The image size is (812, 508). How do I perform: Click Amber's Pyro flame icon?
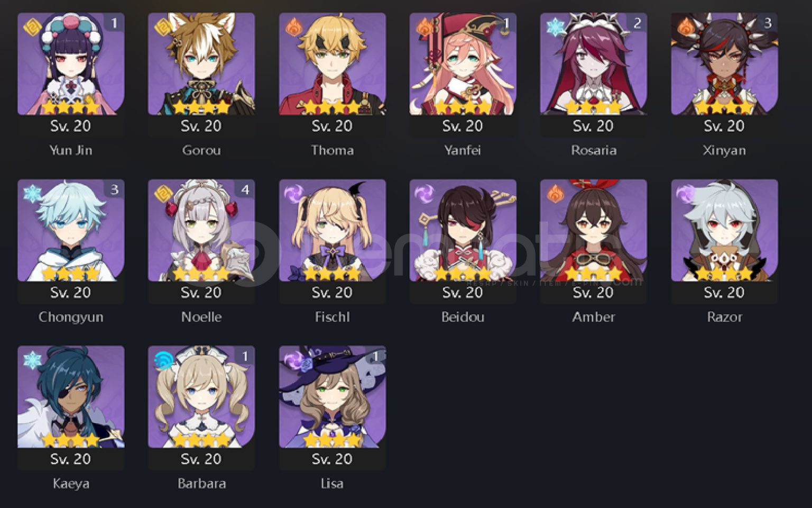pyautogui.click(x=555, y=193)
